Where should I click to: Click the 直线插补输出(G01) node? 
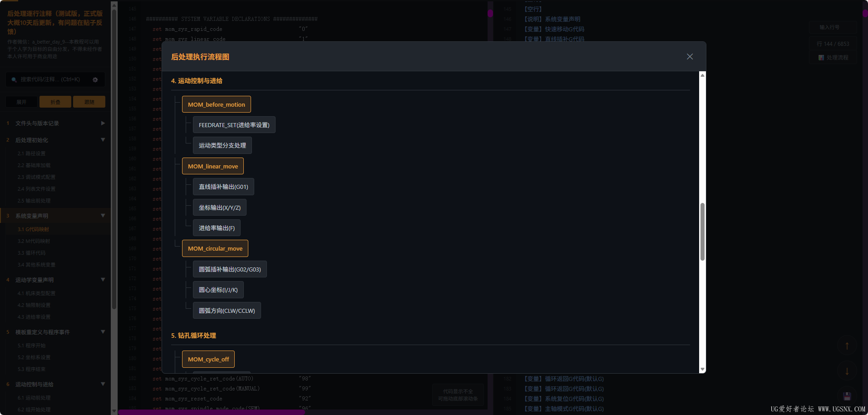tap(223, 187)
